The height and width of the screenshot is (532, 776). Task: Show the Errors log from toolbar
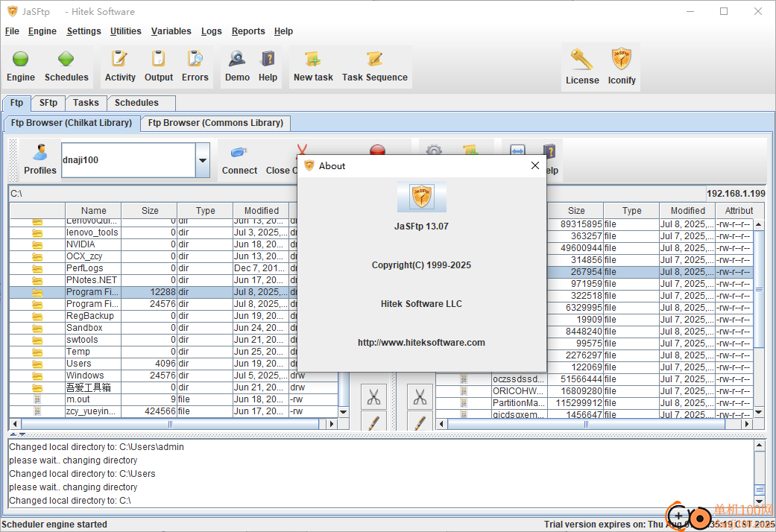(x=195, y=60)
